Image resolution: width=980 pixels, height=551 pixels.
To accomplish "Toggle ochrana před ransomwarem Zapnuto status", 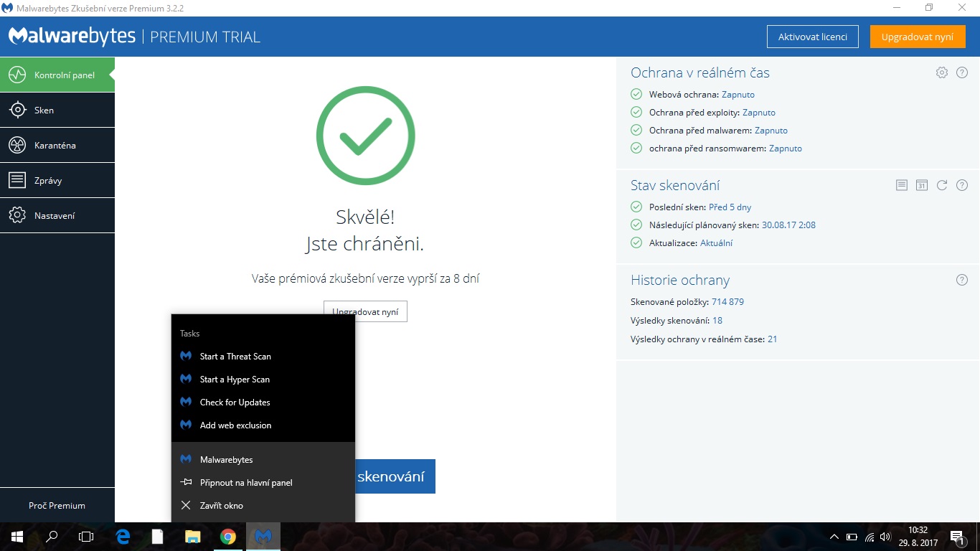I will pos(785,149).
